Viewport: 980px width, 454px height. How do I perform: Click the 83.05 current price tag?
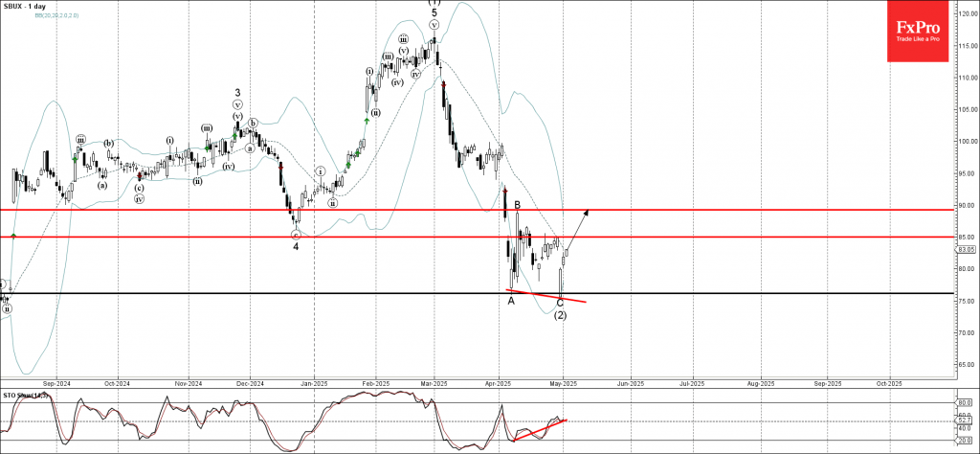(x=966, y=249)
